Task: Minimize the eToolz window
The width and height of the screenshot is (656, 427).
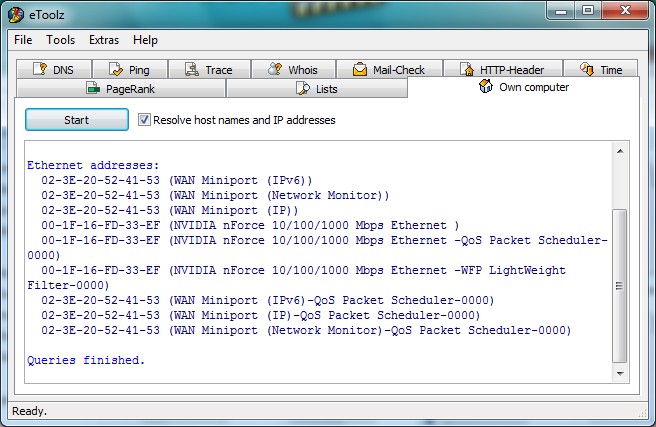Action: (x=561, y=11)
